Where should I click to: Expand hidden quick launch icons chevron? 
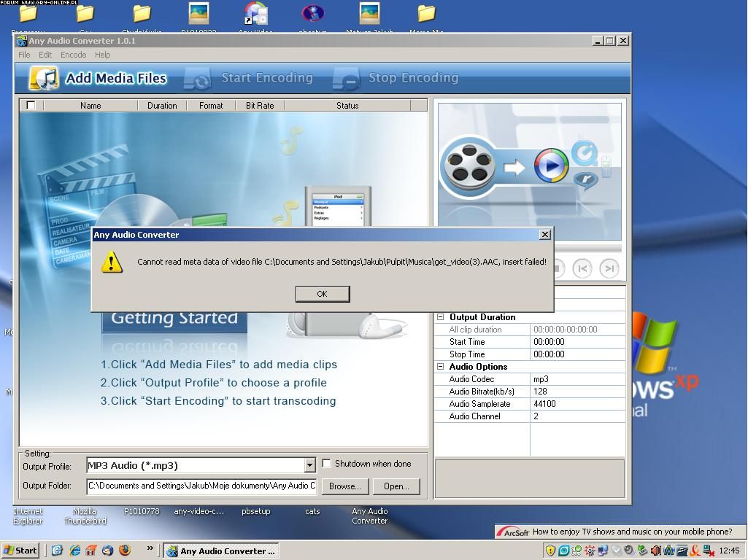coord(150,548)
